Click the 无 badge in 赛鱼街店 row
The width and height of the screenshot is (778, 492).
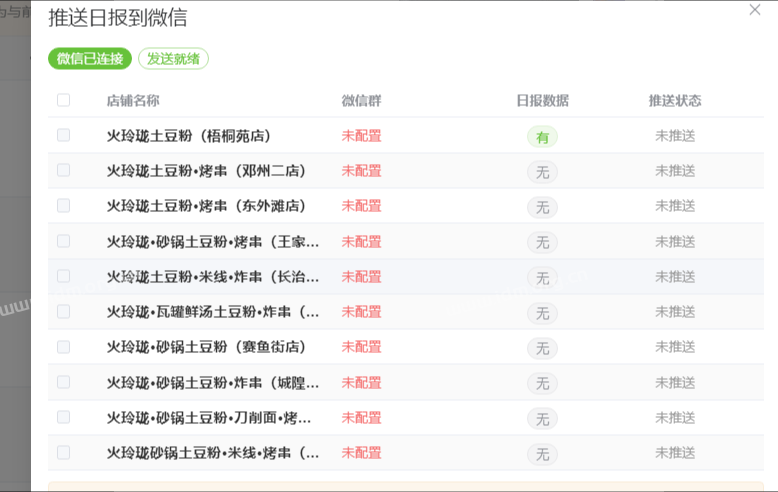pos(542,348)
